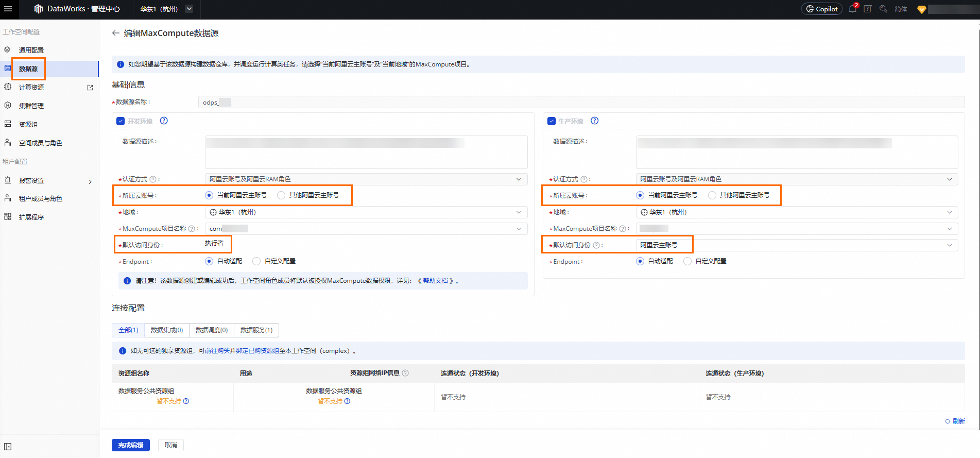Select 自动适配 Endpoint in 开发环境
Screen dimensions: 980x458
(209, 261)
